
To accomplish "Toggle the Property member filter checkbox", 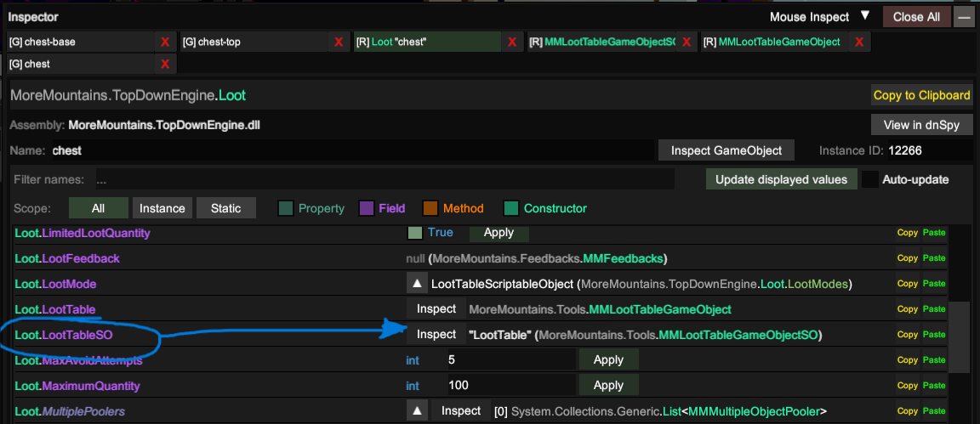I will pyautogui.click(x=286, y=208).
